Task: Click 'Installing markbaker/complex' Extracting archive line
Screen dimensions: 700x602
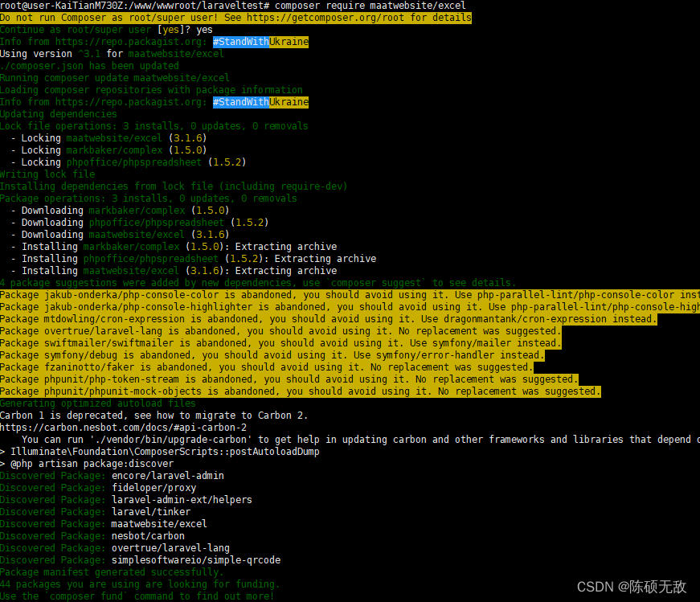Action: 174,247
